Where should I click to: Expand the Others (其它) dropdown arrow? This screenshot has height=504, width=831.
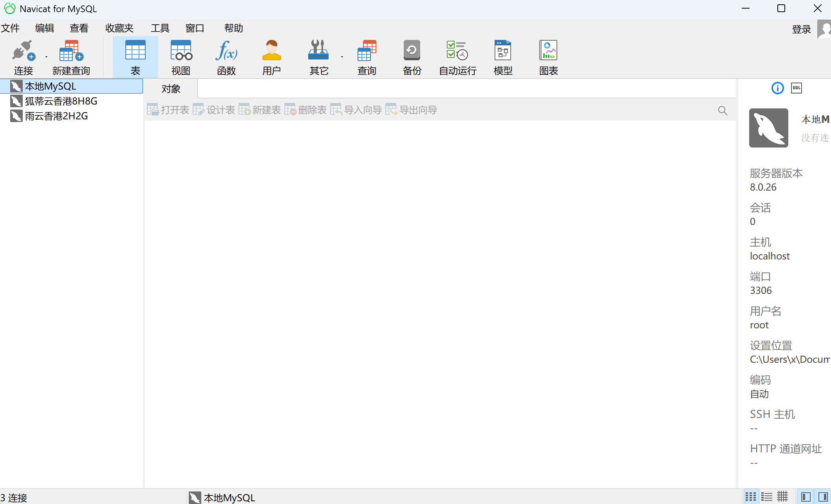click(x=342, y=57)
